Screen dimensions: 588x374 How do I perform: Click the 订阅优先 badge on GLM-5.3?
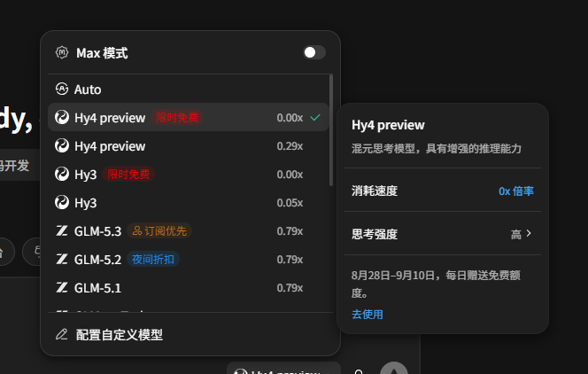[159, 230]
